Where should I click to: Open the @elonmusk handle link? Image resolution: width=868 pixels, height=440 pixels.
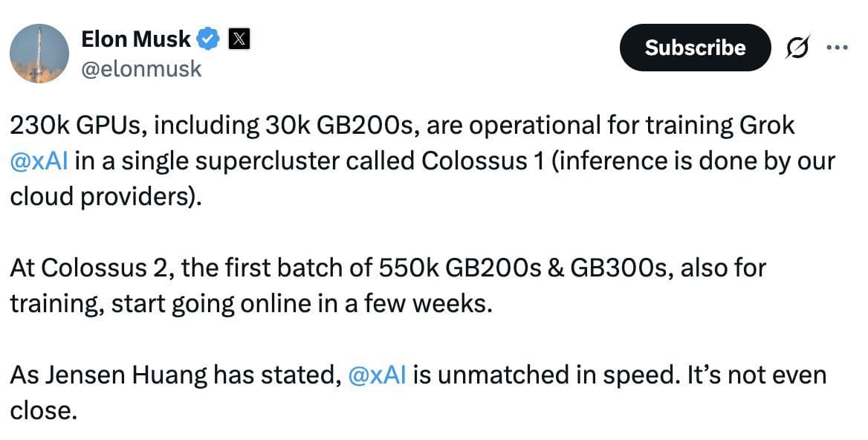tap(141, 69)
